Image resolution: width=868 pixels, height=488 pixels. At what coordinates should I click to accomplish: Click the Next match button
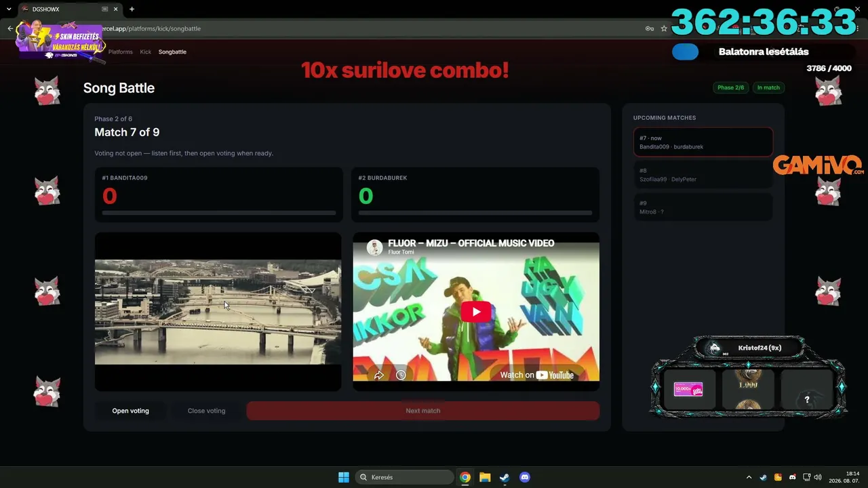pos(423,411)
